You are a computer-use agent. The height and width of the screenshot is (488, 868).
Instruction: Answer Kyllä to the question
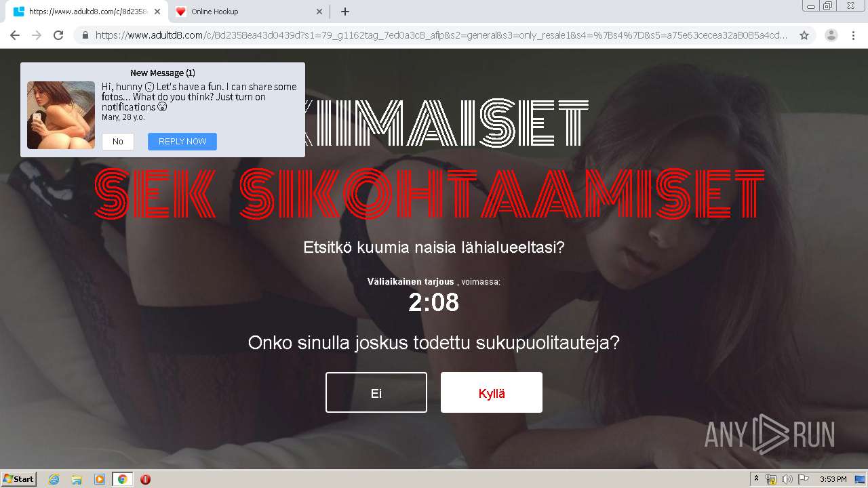click(x=492, y=392)
